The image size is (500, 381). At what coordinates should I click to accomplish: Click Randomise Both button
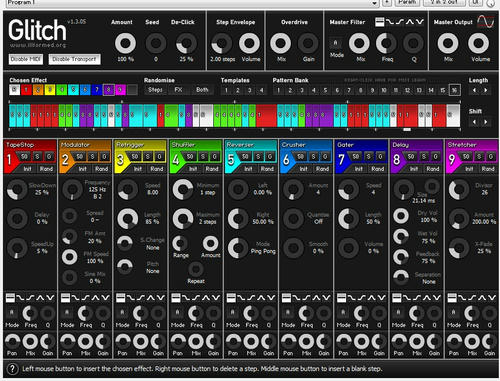click(x=202, y=90)
